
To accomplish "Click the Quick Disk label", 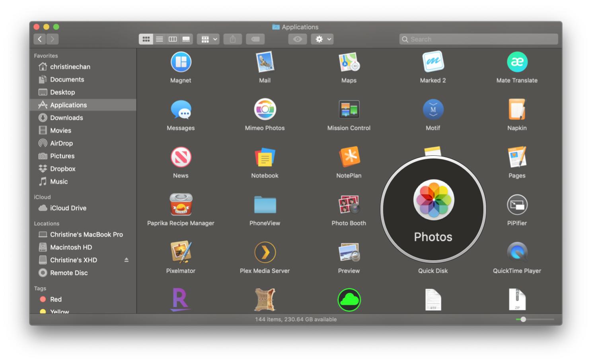I will tap(433, 271).
